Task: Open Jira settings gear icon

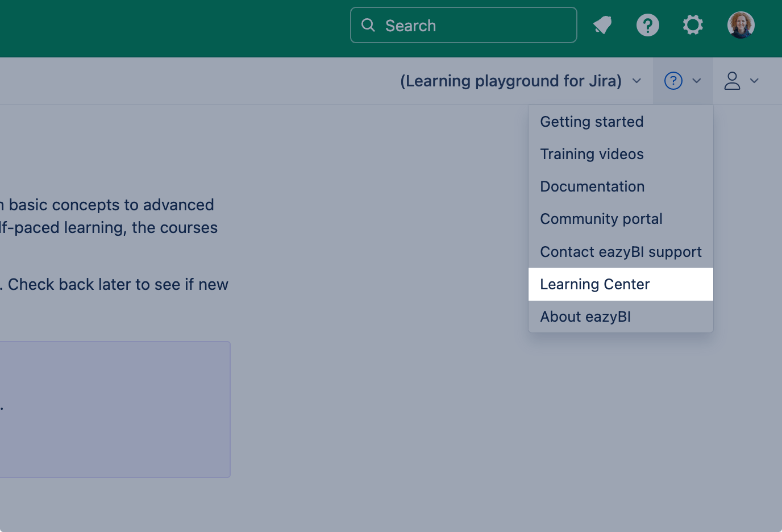Action: (x=693, y=25)
